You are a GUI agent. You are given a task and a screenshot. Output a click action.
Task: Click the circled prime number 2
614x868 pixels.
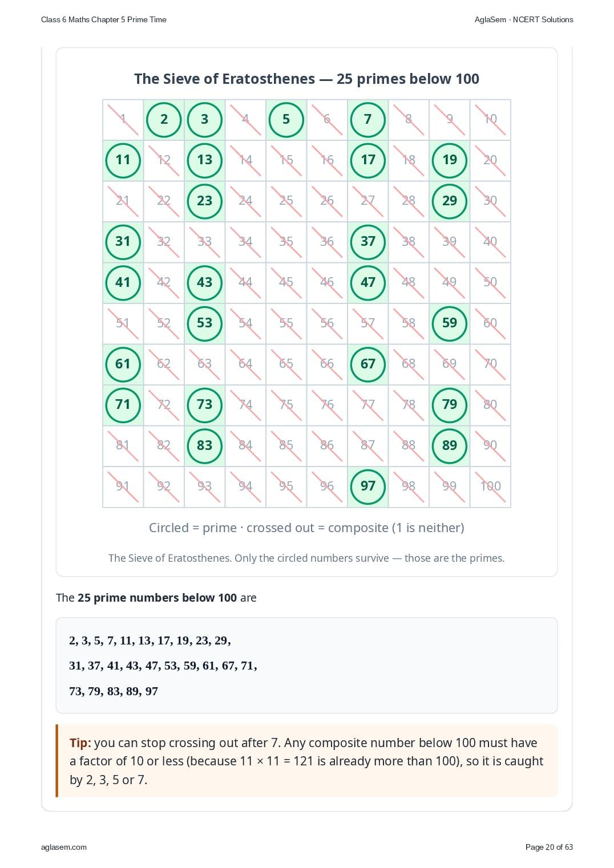(164, 119)
